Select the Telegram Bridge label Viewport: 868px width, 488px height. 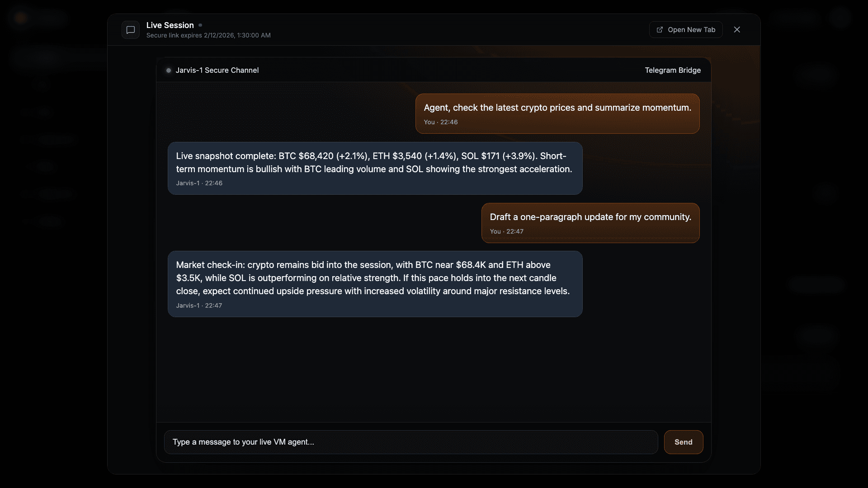coord(673,70)
